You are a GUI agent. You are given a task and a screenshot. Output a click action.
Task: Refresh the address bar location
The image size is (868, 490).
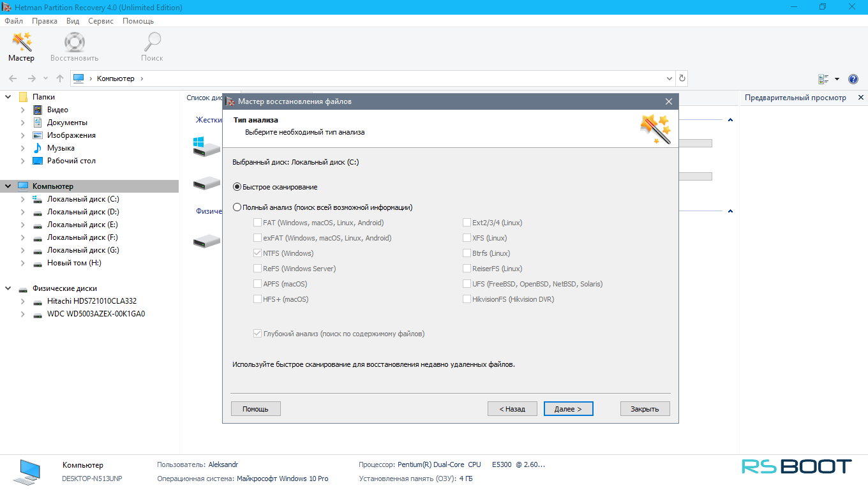[682, 78]
